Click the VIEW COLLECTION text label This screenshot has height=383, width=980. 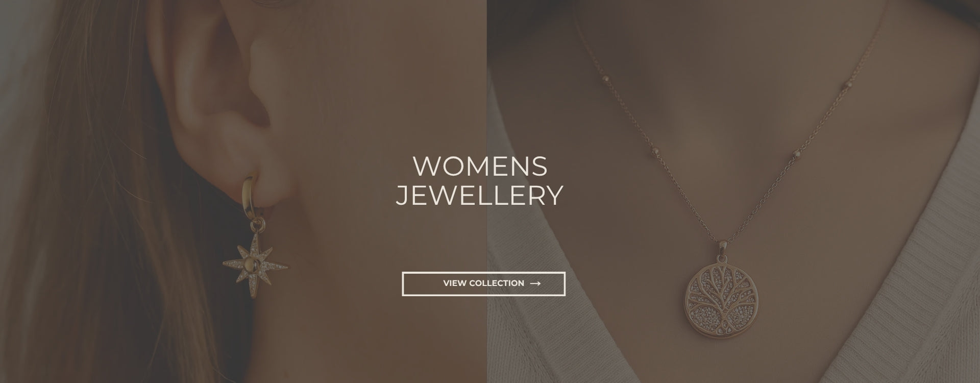pyautogui.click(x=483, y=283)
